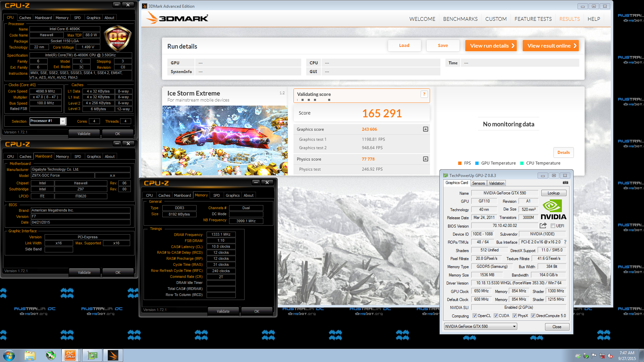
Task: Switch to the Validation tab in GPU-Z
Action: [x=496, y=183]
